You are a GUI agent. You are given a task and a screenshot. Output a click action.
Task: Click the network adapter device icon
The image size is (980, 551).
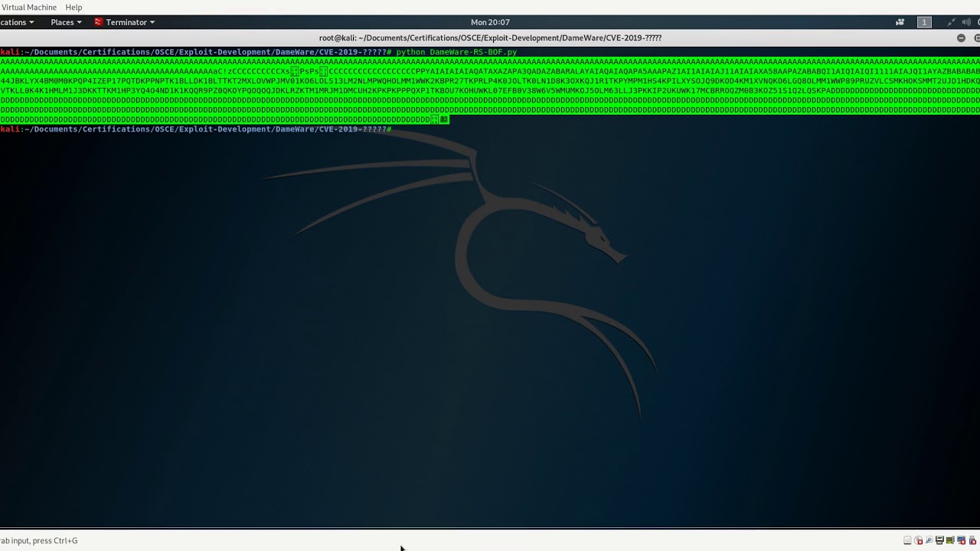(x=929, y=540)
